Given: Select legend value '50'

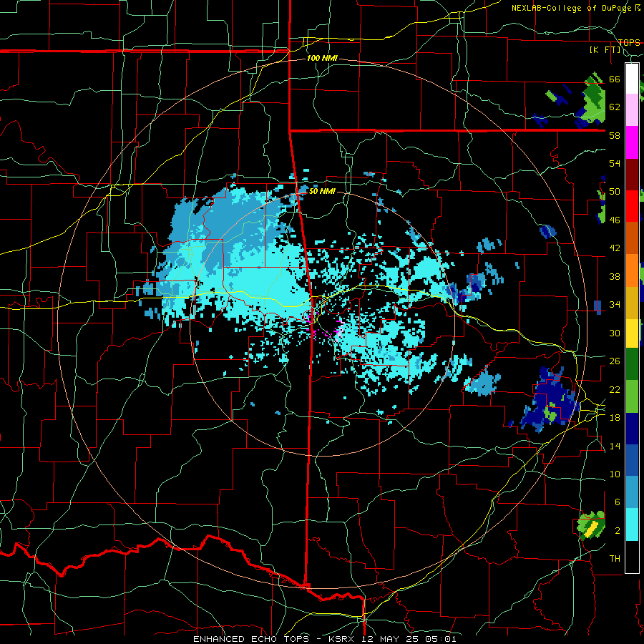Looking at the screenshot, I should coord(615,192).
